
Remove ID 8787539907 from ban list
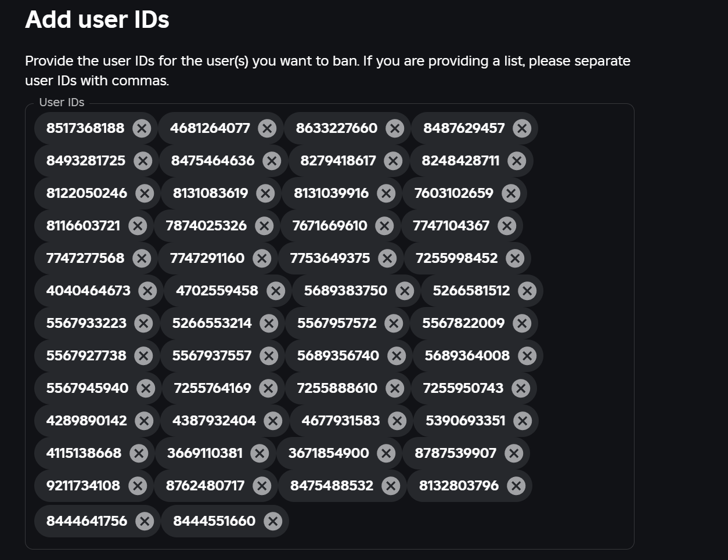coord(514,453)
